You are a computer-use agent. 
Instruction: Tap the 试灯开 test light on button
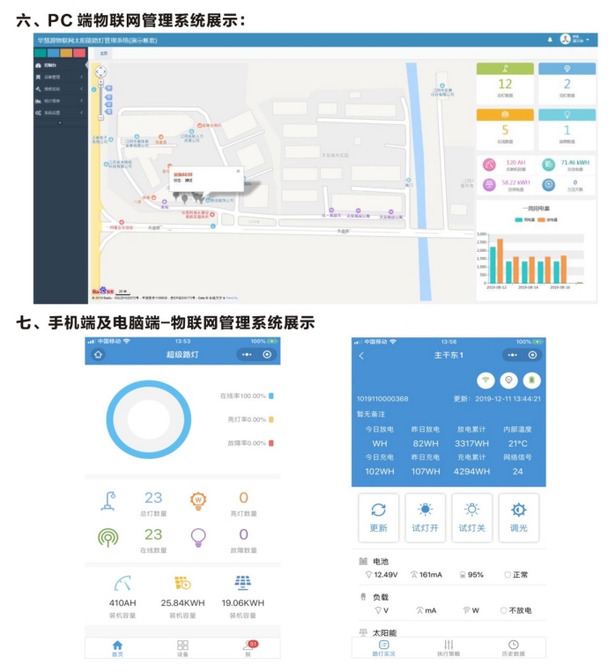(425, 518)
